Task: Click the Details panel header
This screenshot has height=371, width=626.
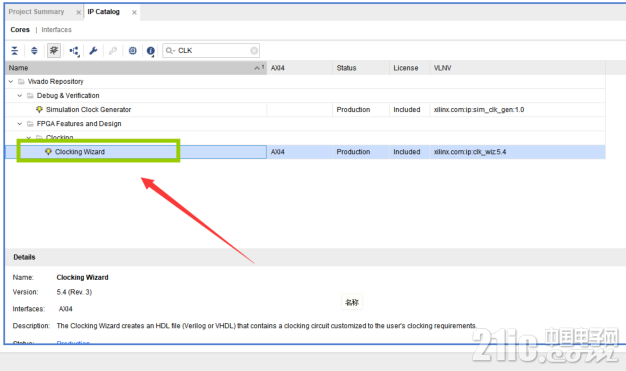Action: point(315,257)
